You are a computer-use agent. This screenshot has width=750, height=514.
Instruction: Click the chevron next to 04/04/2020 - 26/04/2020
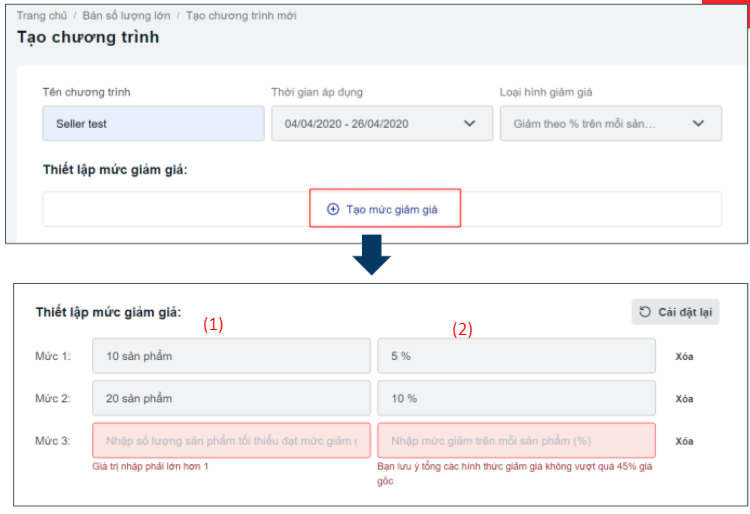(470, 124)
